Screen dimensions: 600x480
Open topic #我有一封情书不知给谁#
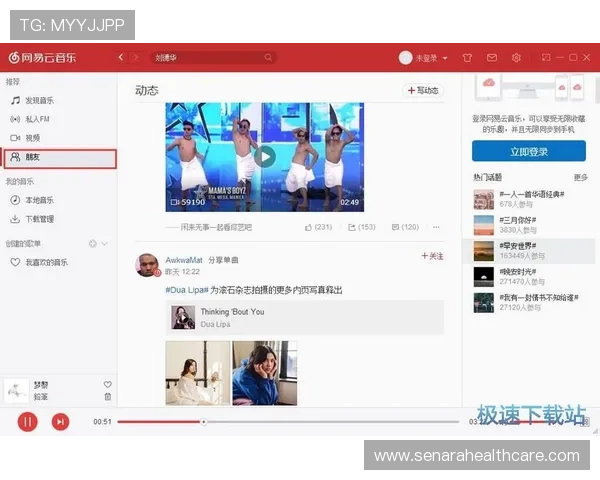point(539,297)
